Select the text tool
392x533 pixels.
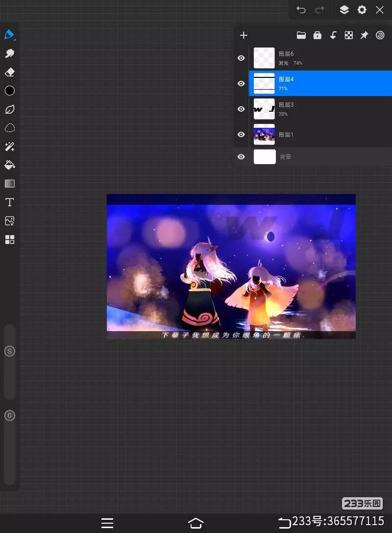9,202
